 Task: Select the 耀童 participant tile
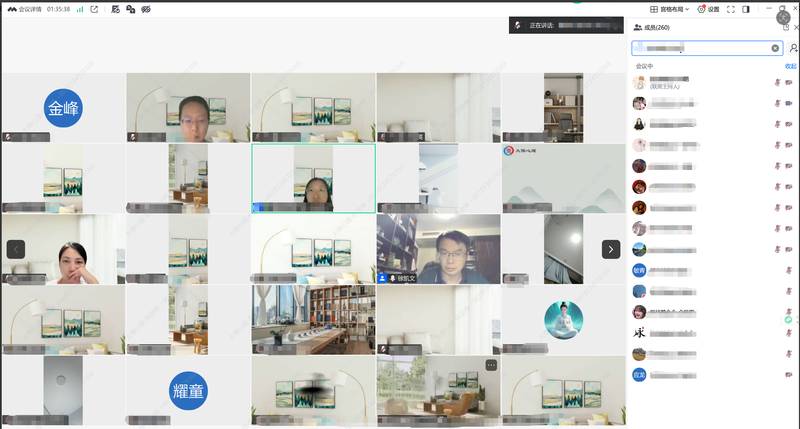(188, 391)
